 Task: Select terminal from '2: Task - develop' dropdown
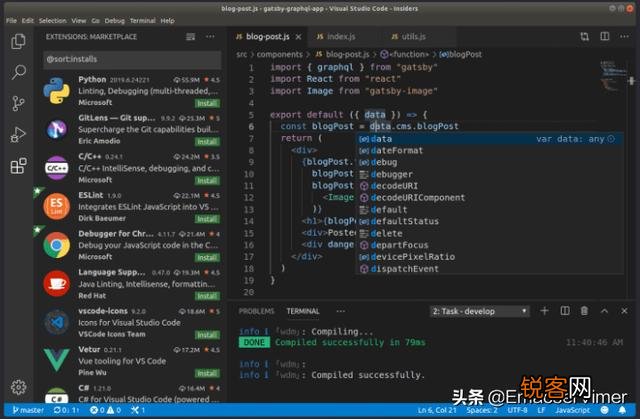tap(480, 311)
